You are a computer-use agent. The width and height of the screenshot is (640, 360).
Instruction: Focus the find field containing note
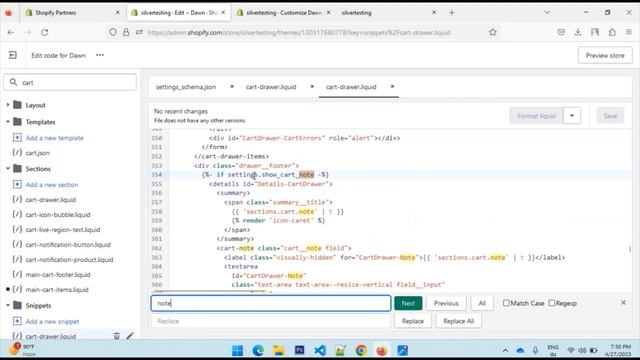271,303
